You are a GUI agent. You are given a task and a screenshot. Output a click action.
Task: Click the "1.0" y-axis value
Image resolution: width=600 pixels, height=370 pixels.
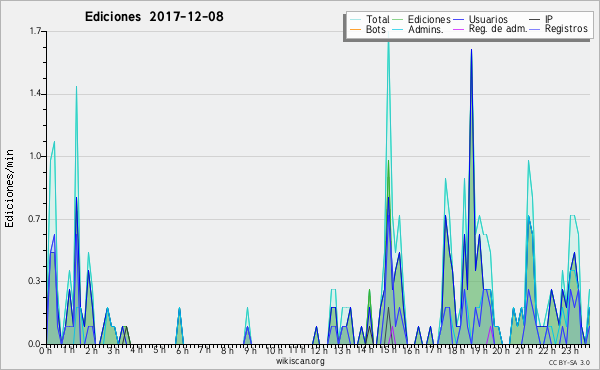click(35, 156)
